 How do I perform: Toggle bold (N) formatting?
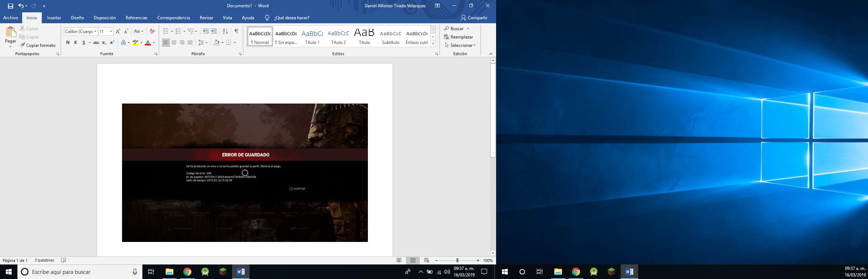pyautogui.click(x=68, y=43)
